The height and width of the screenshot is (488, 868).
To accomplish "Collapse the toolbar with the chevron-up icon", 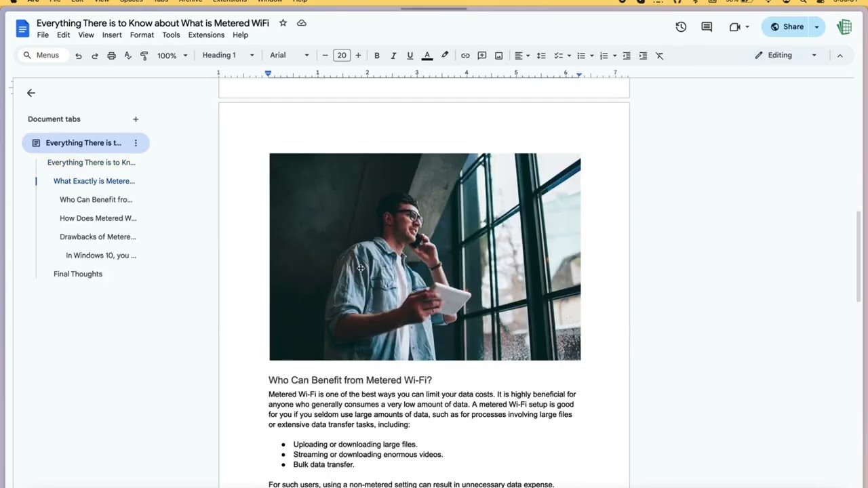I will click(x=840, y=56).
